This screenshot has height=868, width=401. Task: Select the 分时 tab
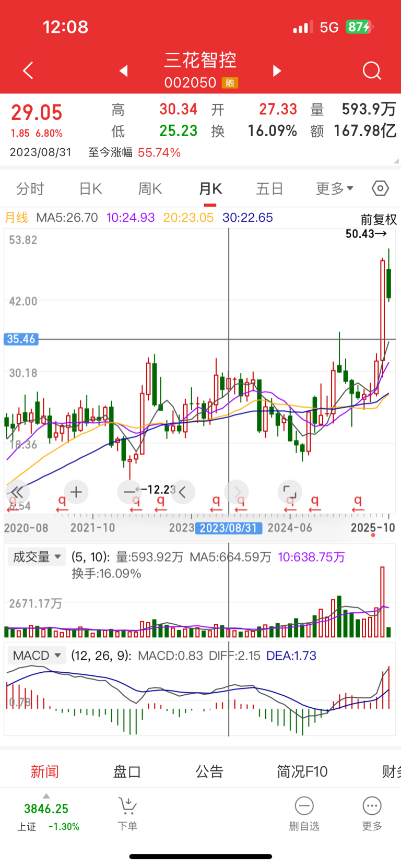click(30, 188)
